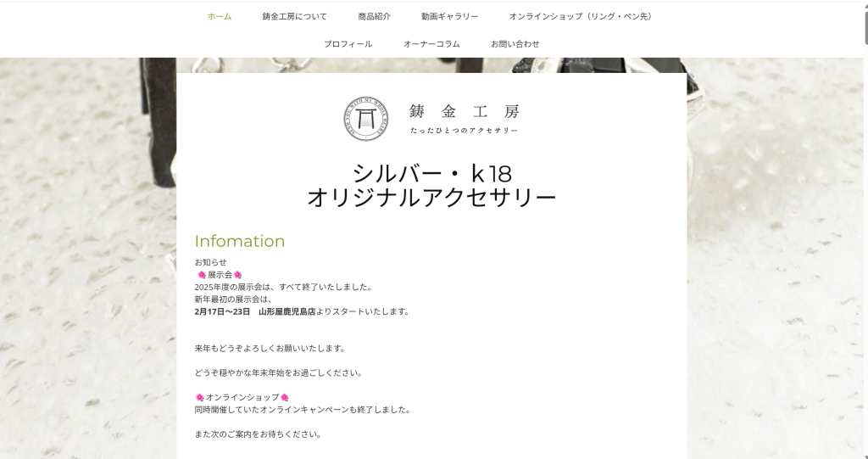
Task: Click the flower emoji left of オンラインショップ heading
Action: coord(199,398)
